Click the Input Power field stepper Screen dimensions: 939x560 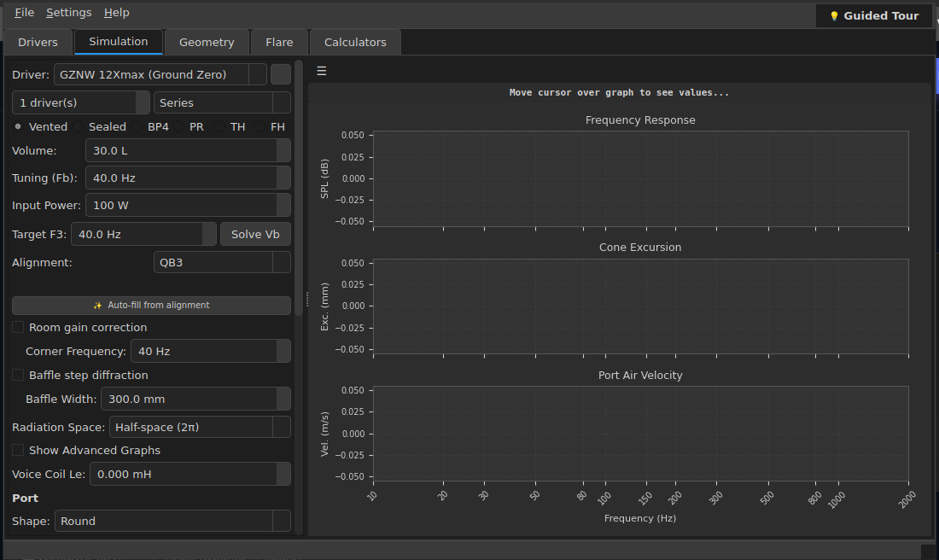point(284,205)
